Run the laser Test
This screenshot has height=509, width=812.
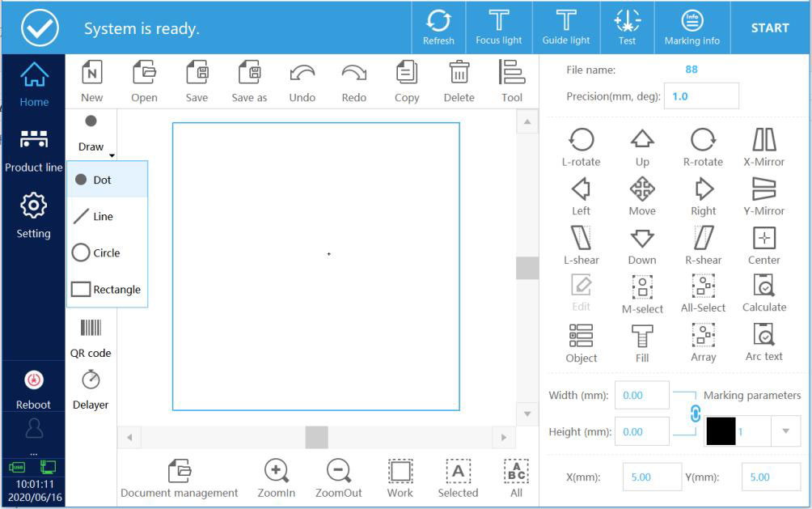627,28
